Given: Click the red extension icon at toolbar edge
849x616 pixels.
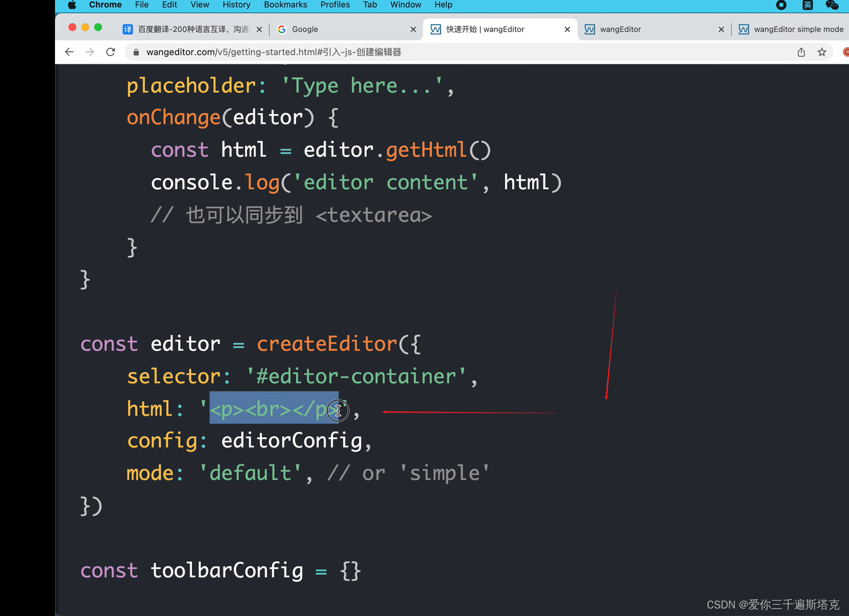Looking at the screenshot, I should (x=846, y=52).
